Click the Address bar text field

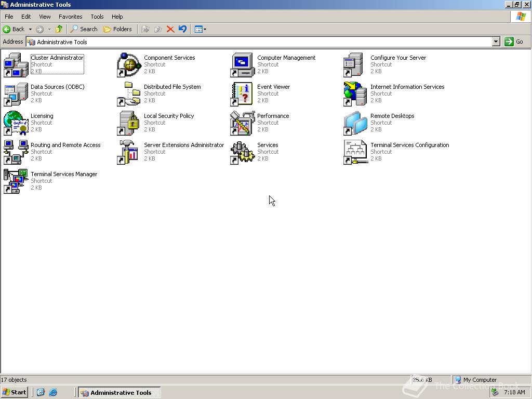pyautogui.click(x=259, y=42)
